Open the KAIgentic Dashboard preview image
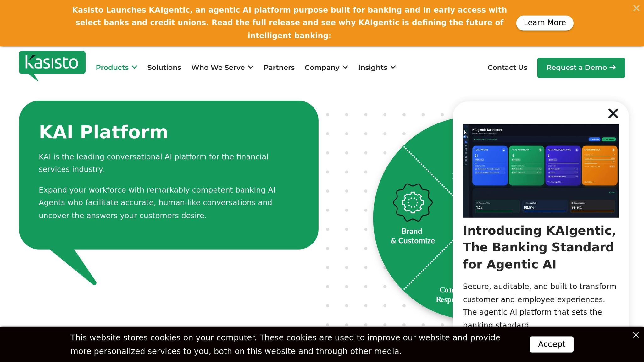Screen dimensions: 644x362 pos(541,171)
